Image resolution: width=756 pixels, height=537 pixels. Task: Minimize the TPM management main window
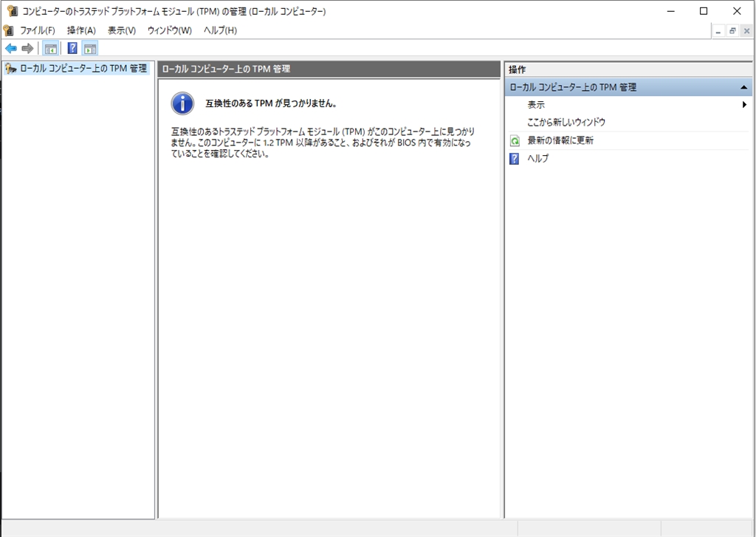point(670,11)
